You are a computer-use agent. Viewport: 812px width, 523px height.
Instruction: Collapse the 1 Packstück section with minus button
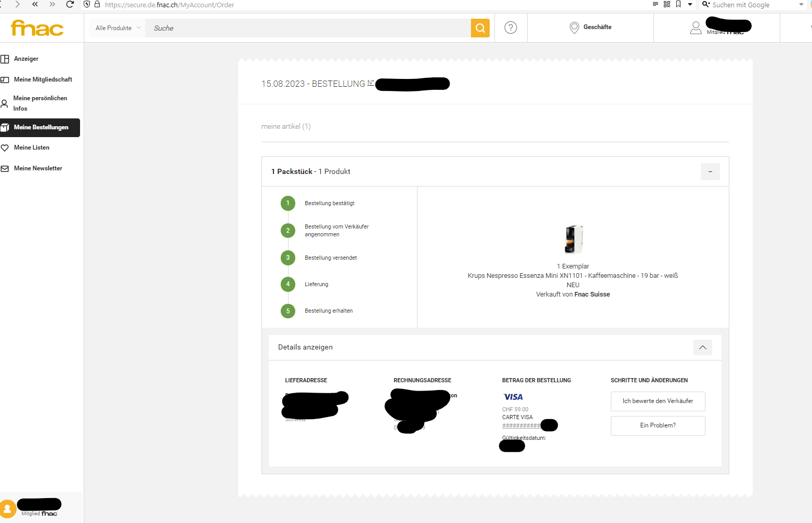click(x=710, y=171)
